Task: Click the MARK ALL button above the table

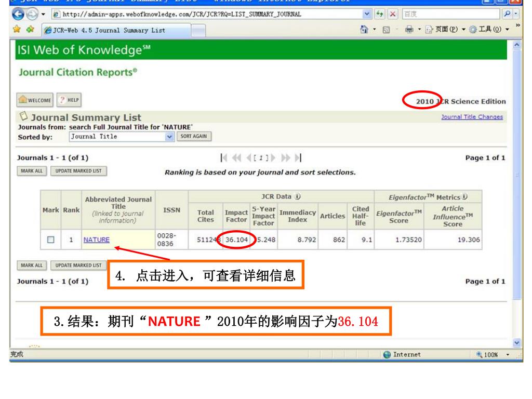Action: pos(32,171)
